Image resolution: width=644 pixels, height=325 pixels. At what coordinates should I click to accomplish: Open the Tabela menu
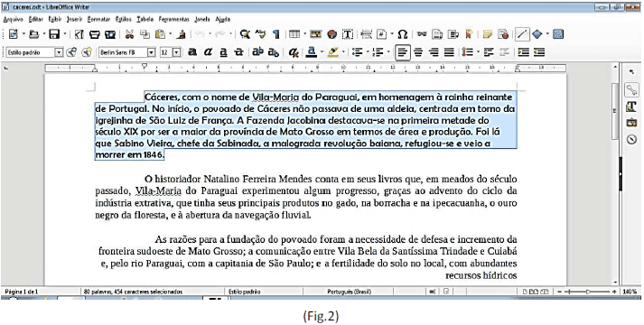point(145,19)
